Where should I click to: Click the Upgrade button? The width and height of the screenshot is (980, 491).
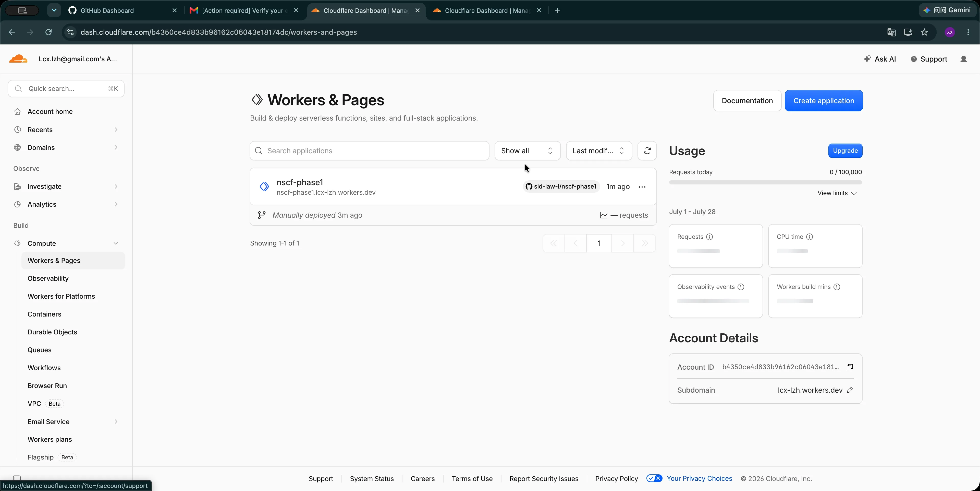point(845,151)
